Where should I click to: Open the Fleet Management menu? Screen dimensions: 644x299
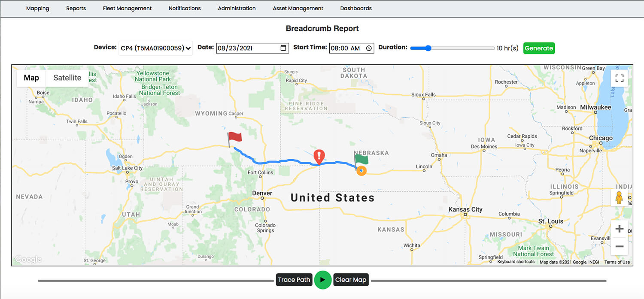127,8
